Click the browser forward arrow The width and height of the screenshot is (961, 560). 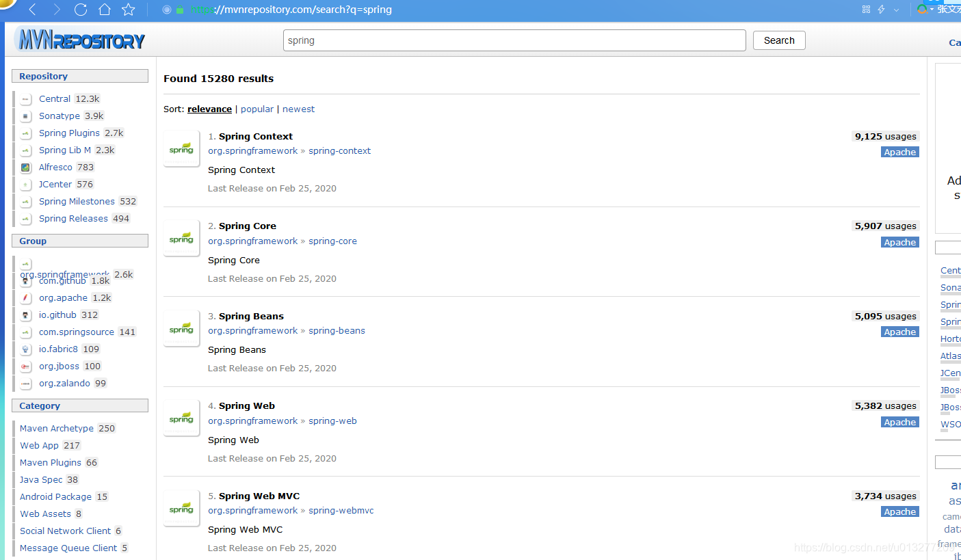pos(57,10)
